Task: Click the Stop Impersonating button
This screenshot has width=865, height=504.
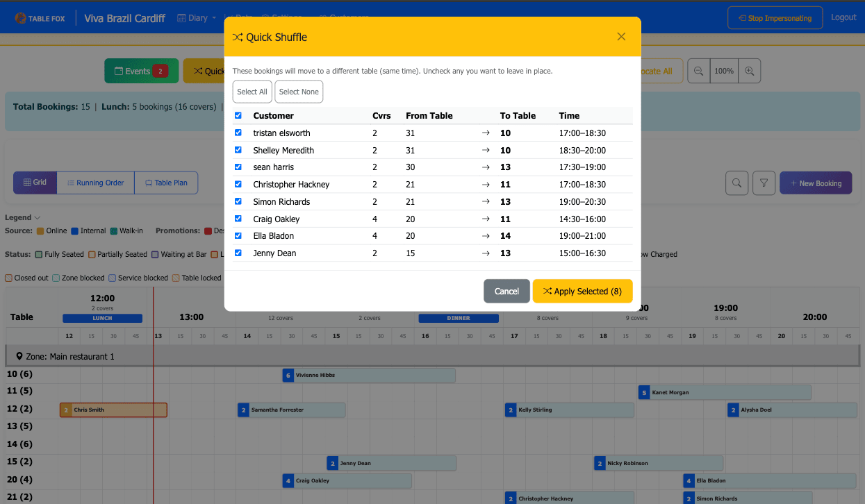Action: [x=775, y=17]
